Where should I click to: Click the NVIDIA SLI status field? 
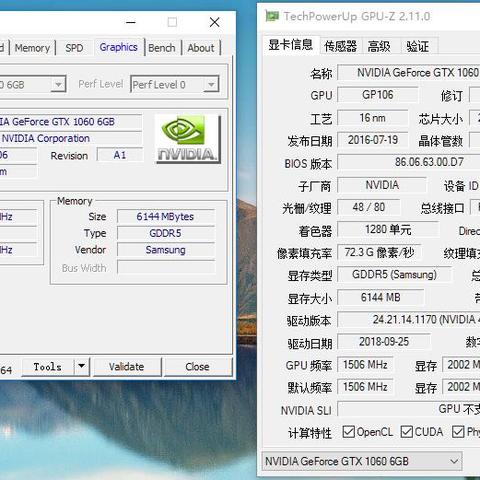[409, 409]
